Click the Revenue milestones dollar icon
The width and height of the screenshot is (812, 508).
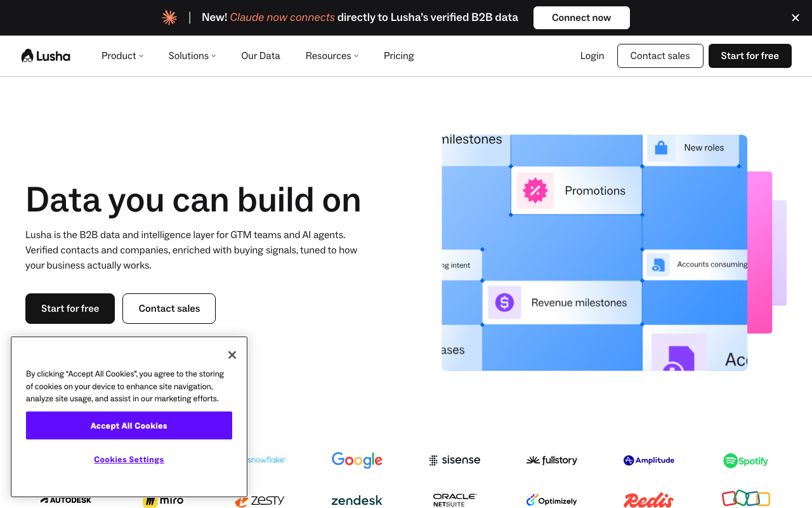(x=504, y=302)
